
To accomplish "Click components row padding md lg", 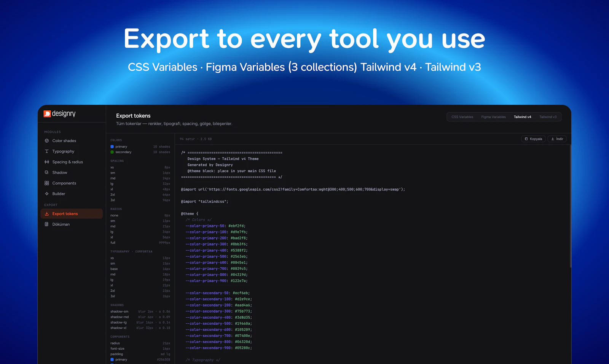I will 140,354.
